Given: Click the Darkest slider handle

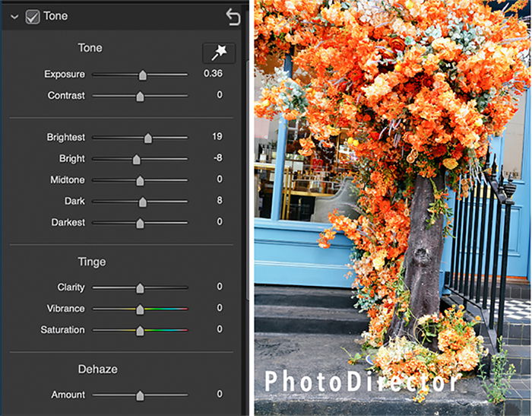Looking at the screenshot, I should 140,224.
